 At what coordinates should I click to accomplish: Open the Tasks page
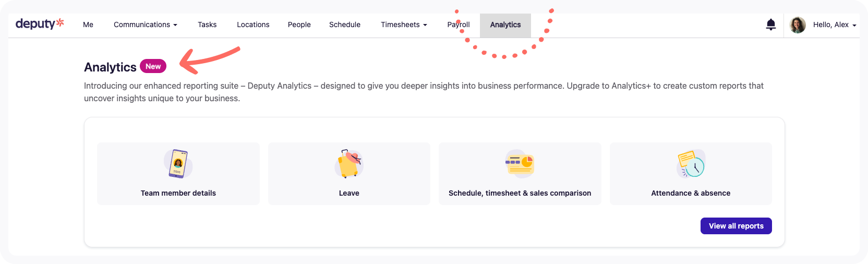(207, 25)
